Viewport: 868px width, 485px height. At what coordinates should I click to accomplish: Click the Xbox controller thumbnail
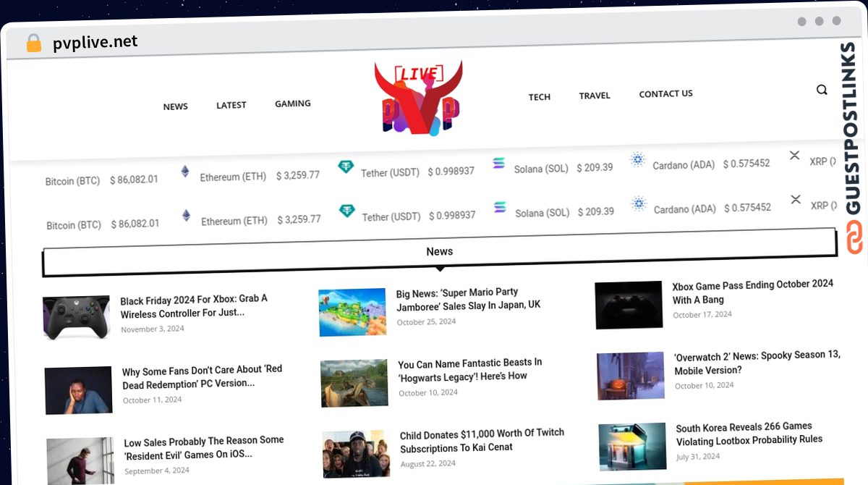click(76, 317)
